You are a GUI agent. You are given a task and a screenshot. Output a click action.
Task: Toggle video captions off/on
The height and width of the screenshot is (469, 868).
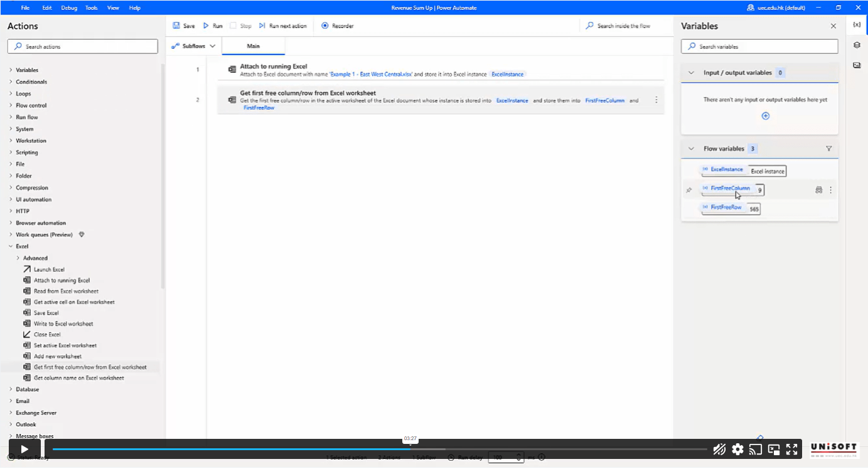click(x=719, y=449)
